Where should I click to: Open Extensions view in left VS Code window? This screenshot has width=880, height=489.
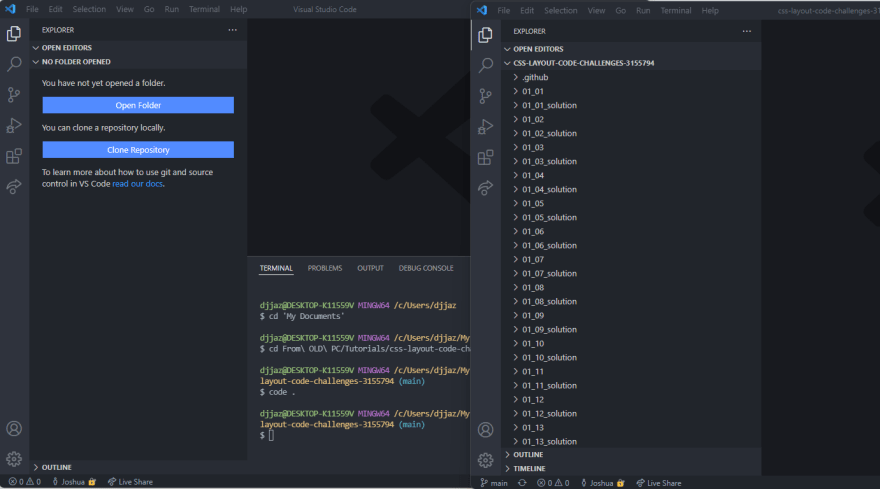(x=14, y=156)
